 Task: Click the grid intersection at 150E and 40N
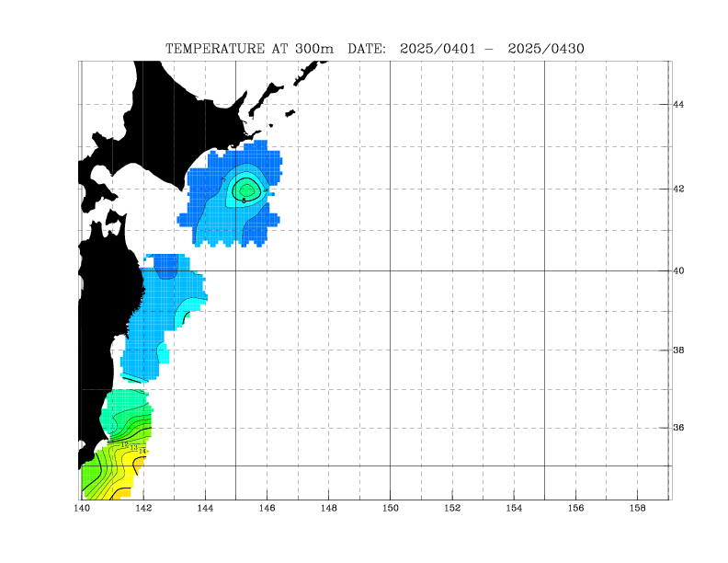[x=391, y=271]
